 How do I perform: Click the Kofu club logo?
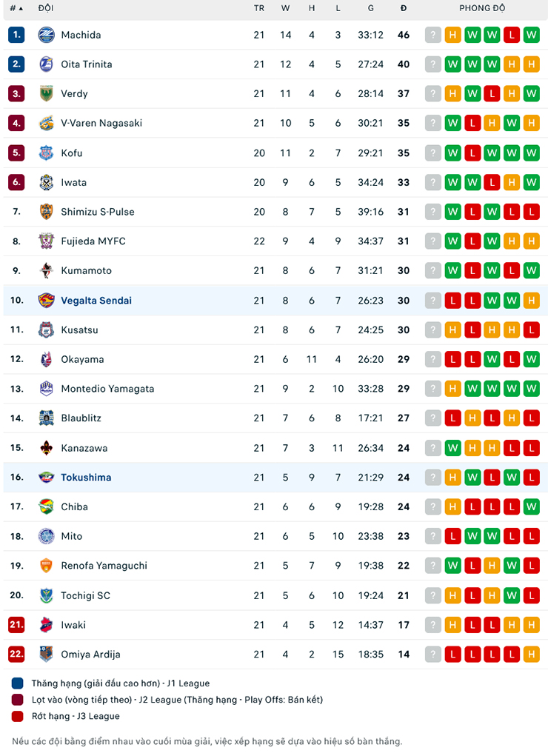pyautogui.click(x=47, y=153)
